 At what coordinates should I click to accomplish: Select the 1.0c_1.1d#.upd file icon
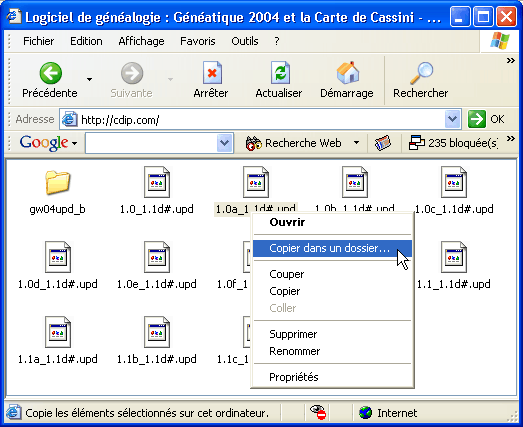pyautogui.click(x=454, y=182)
